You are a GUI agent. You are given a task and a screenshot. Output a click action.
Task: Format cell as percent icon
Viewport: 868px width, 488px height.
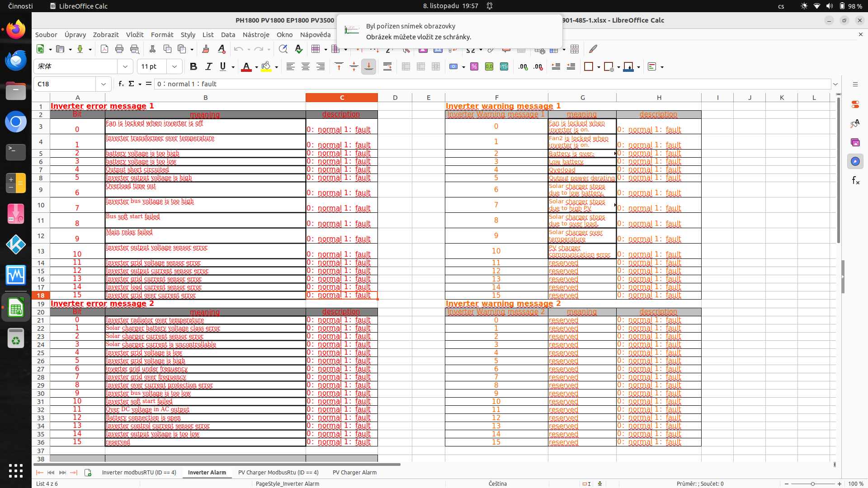pos(474,67)
